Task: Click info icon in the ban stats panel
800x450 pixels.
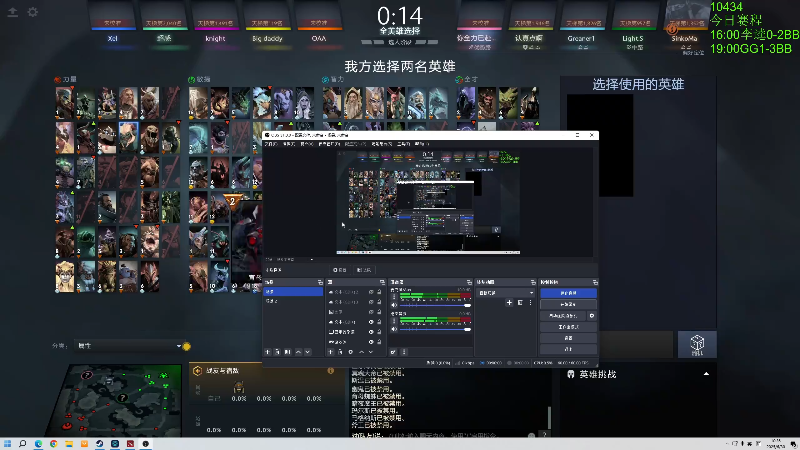Action: pos(331,370)
